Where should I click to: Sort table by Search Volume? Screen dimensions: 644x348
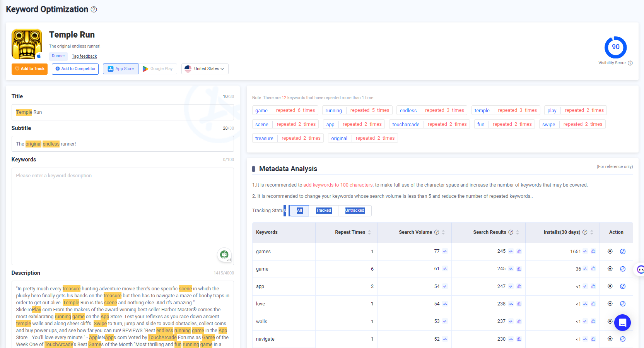[443, 232]
